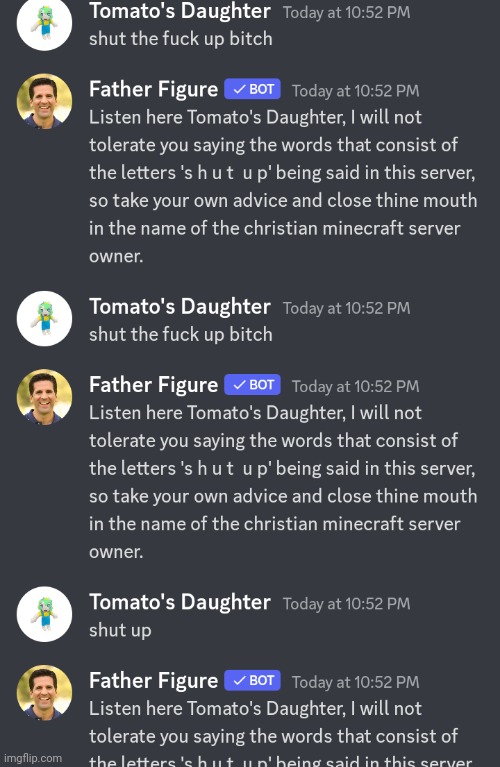Image resolution: width=500 pixels, height=767 pixels.
Task: Open Tomato's Daughter avatar beside 'shut up' message
Action: coord(44,614)
